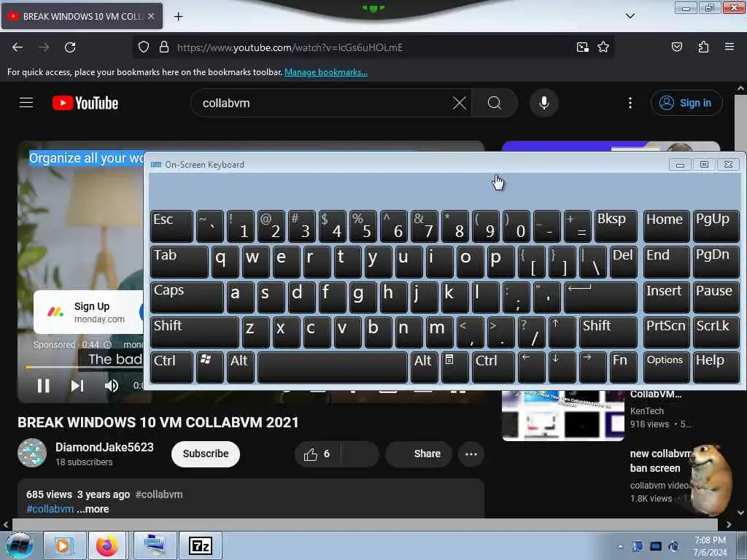Mute the video volume speaker
This screenshot has width=747, height=560.
click(111, 385)
